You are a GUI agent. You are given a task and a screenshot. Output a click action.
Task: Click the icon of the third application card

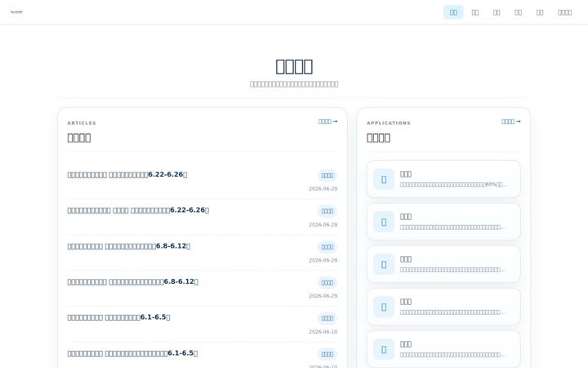click(x=384, y=264)
